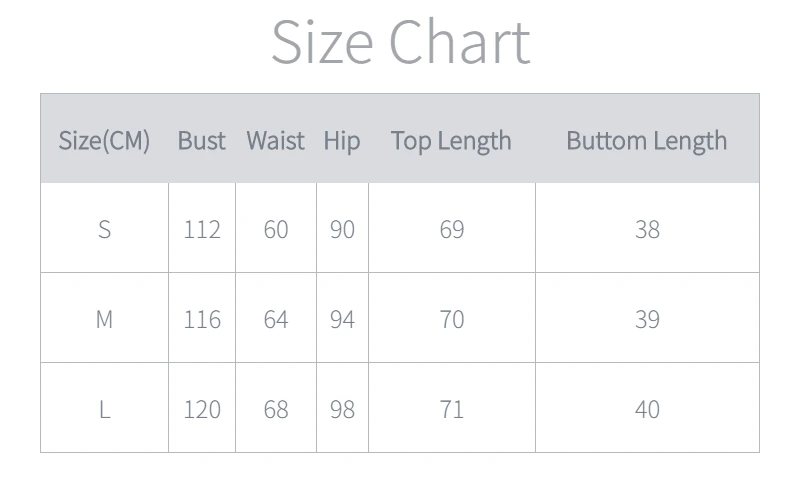This screenshot has width=800, height=500.
Task: Select bottom length value 38
Action: point(647,230)
